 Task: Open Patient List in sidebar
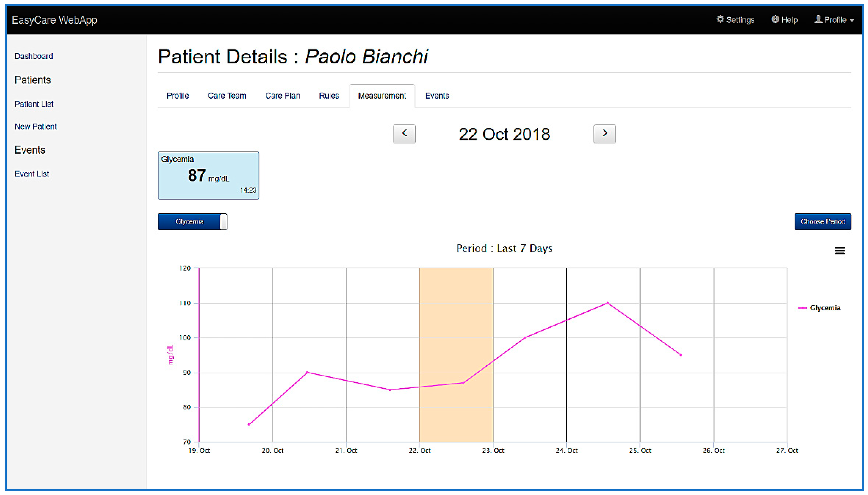pyautogui.click(x=34, y=104)
